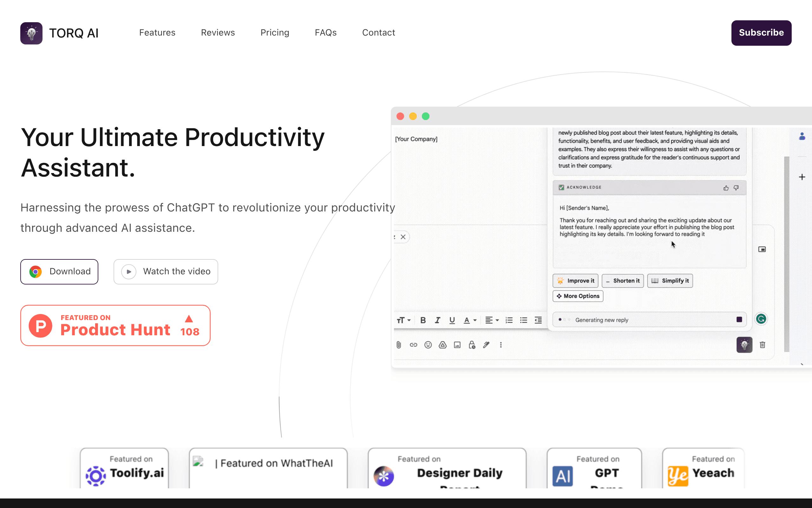The image size is (812, 508).
Task: Expand More Options in reply panel
Action: 578,296
